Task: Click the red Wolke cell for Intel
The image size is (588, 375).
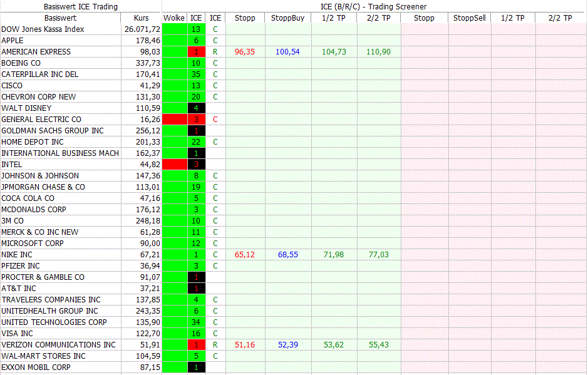Action: (174, 164)
